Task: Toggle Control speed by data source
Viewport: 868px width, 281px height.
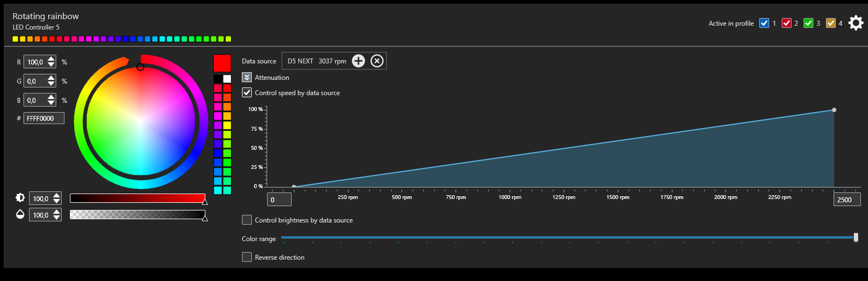Action: pyautogui.click(x=247, y=93)
